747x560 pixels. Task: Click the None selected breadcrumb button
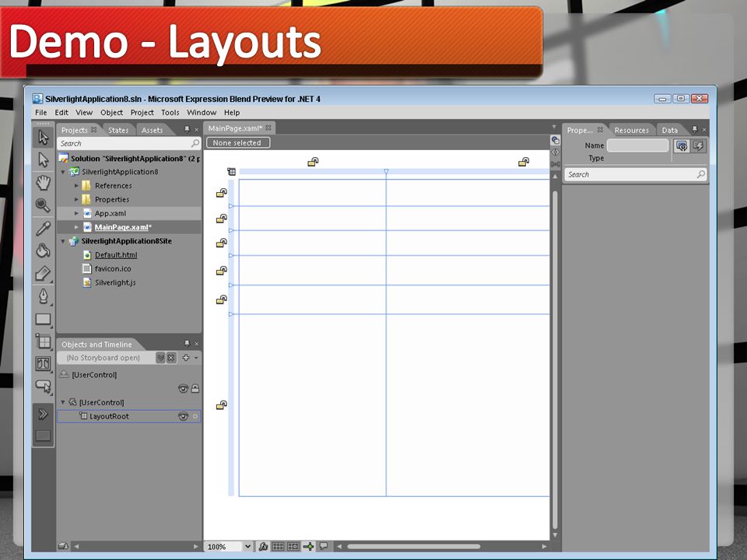pos(238,143)
